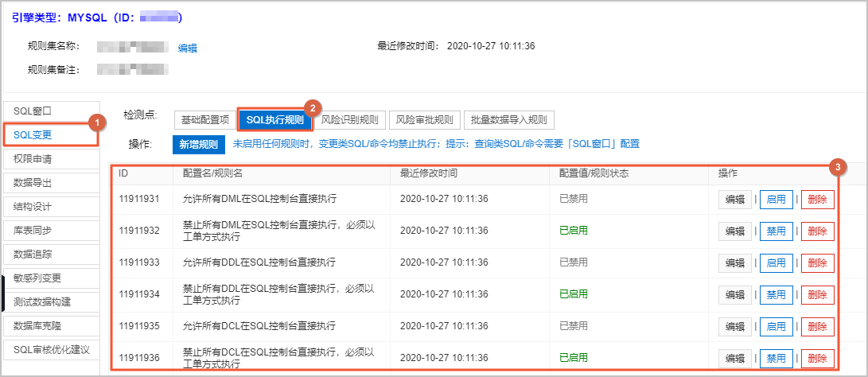
Task: Edit rule 11911935
Action: (x=735, y=327)
